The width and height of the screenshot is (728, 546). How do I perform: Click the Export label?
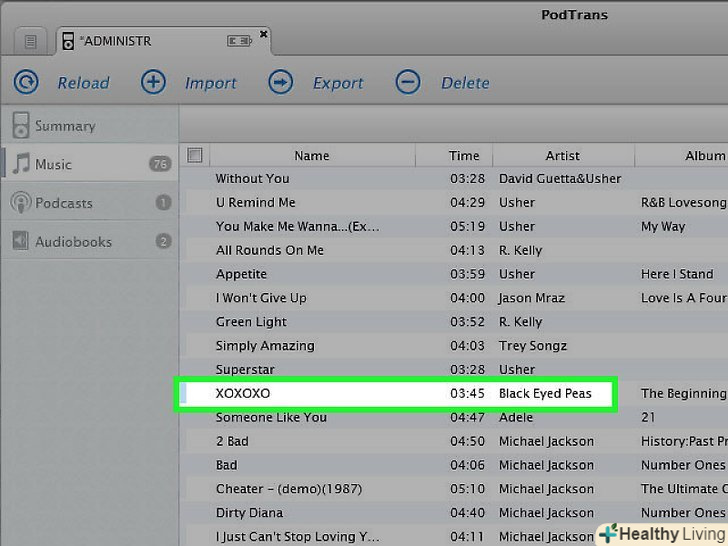click(338, 84)
